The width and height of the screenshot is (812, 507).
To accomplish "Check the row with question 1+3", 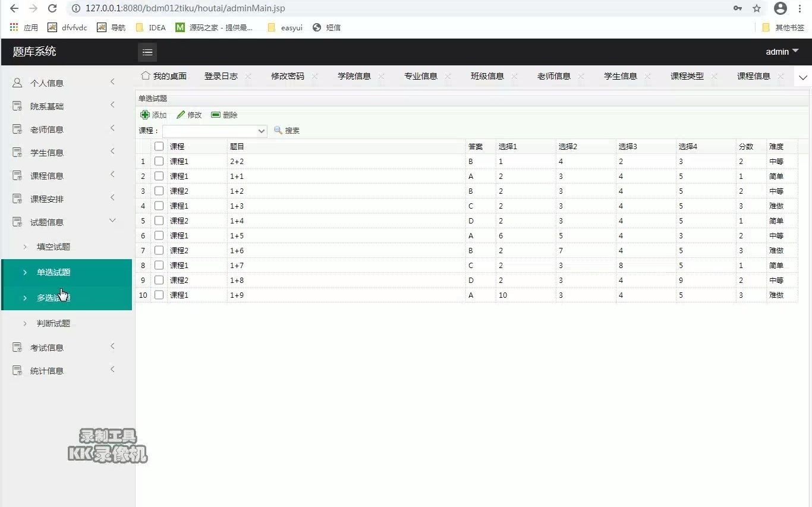I will [x=159, y=206].
